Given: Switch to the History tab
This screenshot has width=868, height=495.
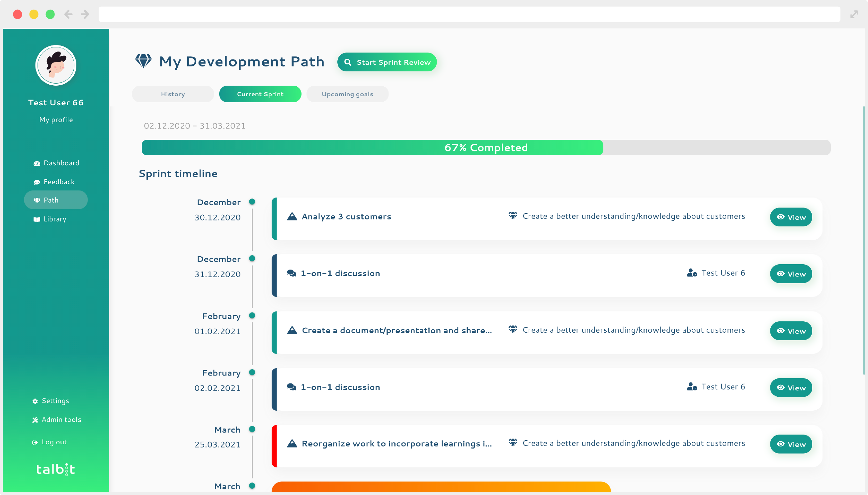Looking at the screenshot, I should click(x=173, y=94).
